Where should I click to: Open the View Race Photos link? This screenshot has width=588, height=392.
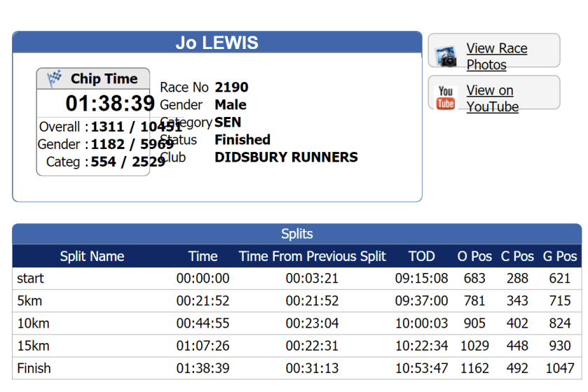click(496, 57)
